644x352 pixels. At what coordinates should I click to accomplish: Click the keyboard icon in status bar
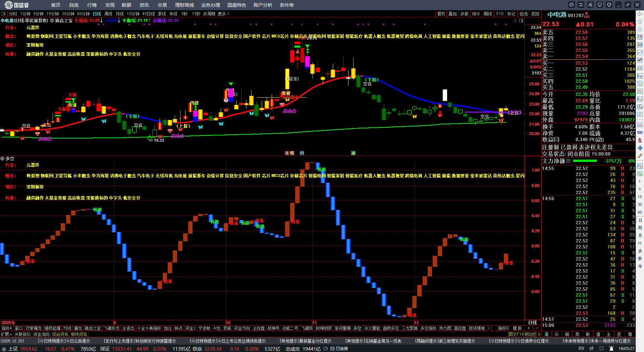click(x=581, y=349)
